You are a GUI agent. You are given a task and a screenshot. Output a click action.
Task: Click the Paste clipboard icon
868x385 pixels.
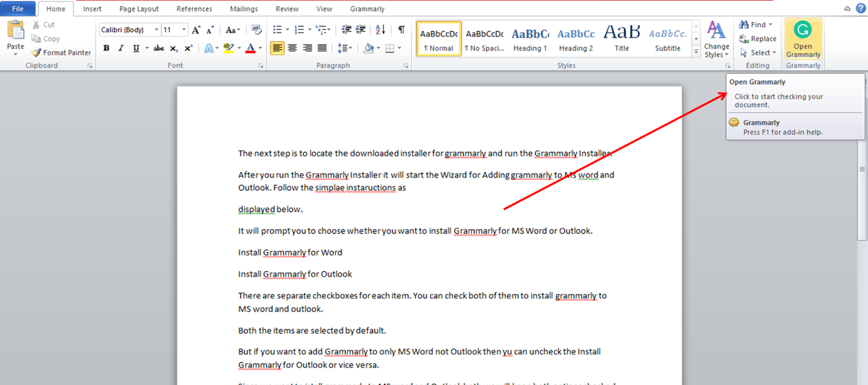[15, 31]
